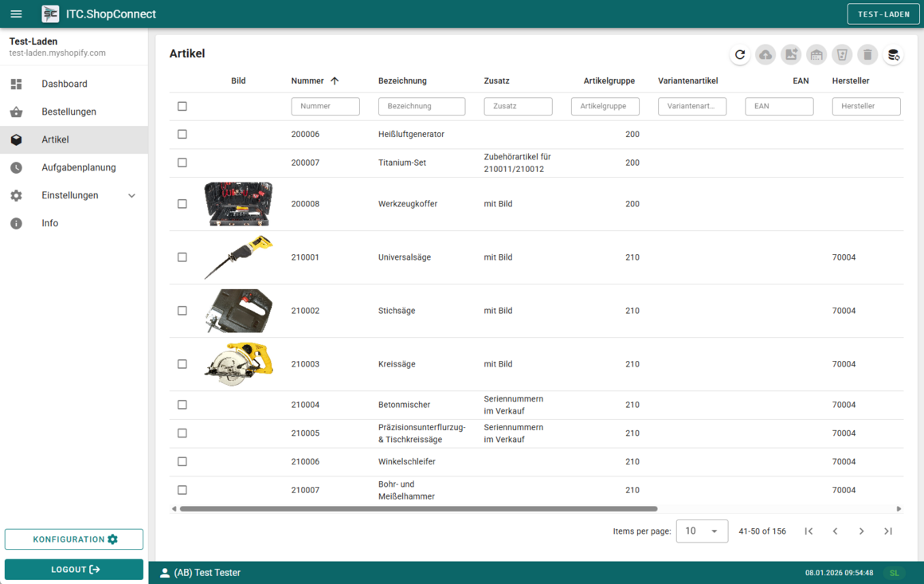The image size is (924, 584).
Task: Check the box for Werkzeugkoffer row
Action: pos(182,204)
